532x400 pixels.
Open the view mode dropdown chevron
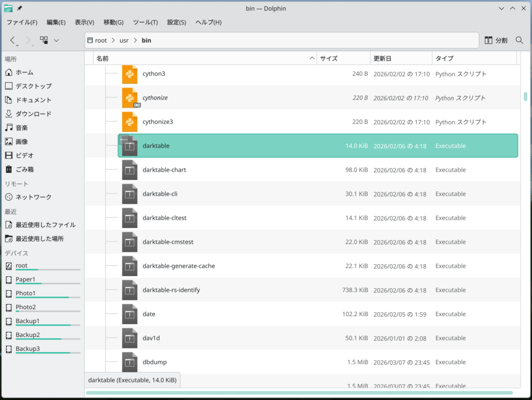56,40
